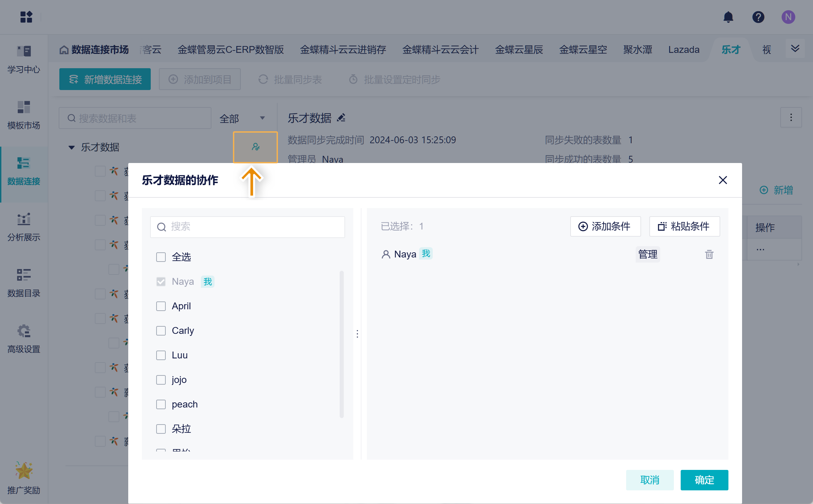
Task: Open the vertical three-dot more menu
Action: click(791, 118)
